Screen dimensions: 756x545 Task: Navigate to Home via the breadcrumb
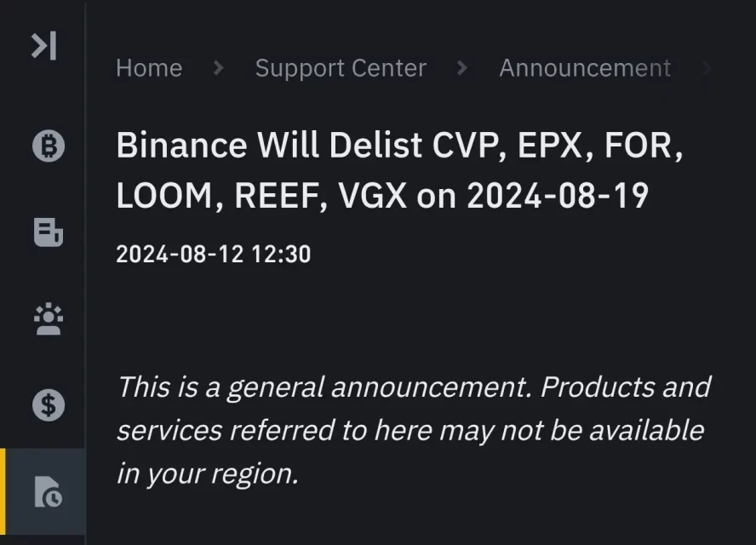(149, 68)
